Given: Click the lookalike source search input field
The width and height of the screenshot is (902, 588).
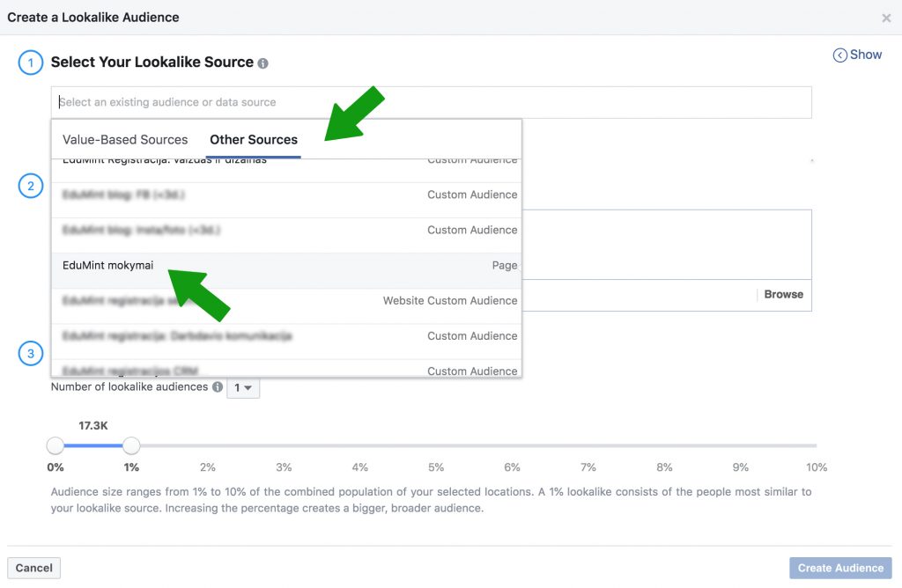Looking at the screenshot, I should (x=431, y=102).
